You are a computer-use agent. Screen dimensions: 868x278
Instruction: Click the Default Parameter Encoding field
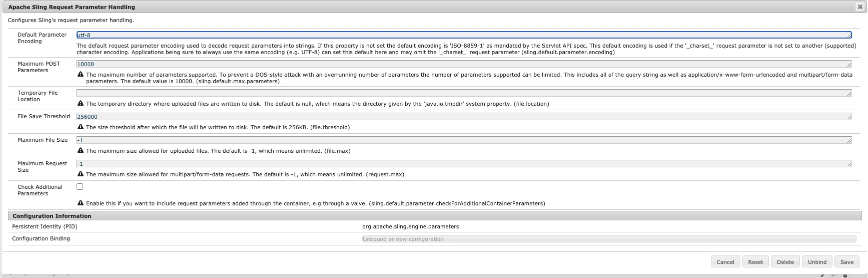click(x=464, y=35)
